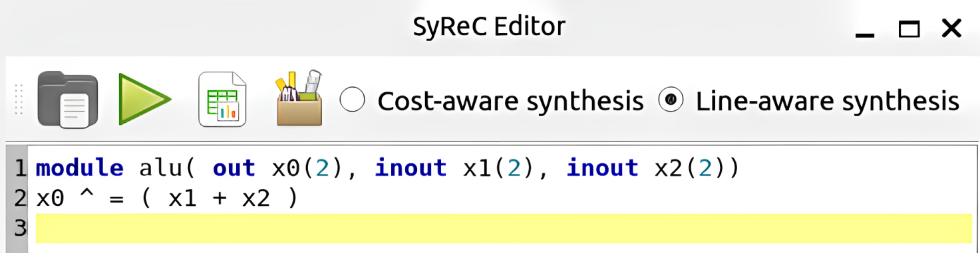
Task: Click the first 'inout' keyword
Action: pyautogui.click(x=410, y=169)
